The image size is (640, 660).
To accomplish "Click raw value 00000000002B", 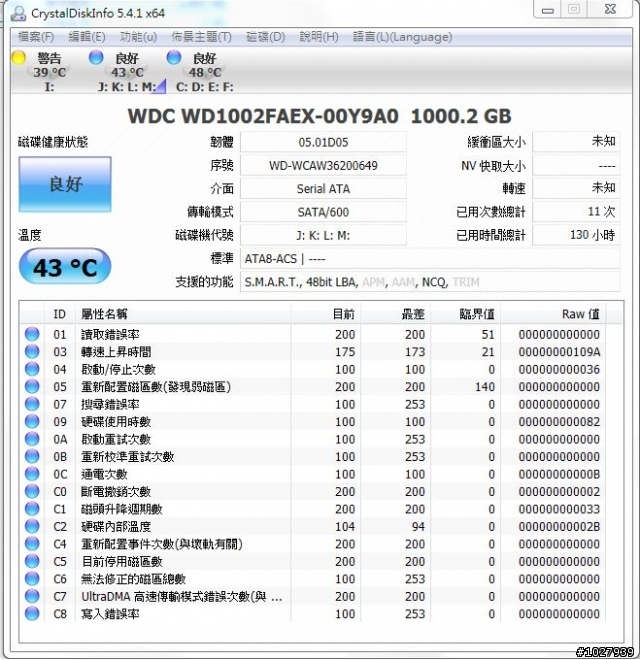I will click(x=559, y=527).
